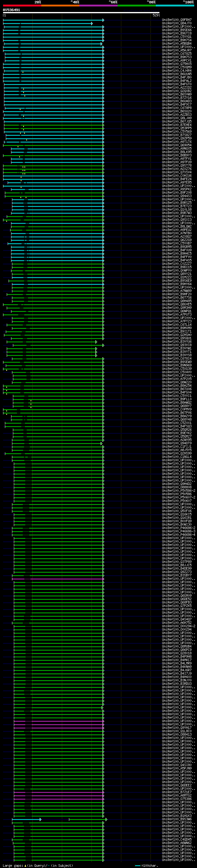The height and width of the screenshot is (868, 197).
Task: Select hit label UniRef100_C5YYQ1
Action: 177,37
